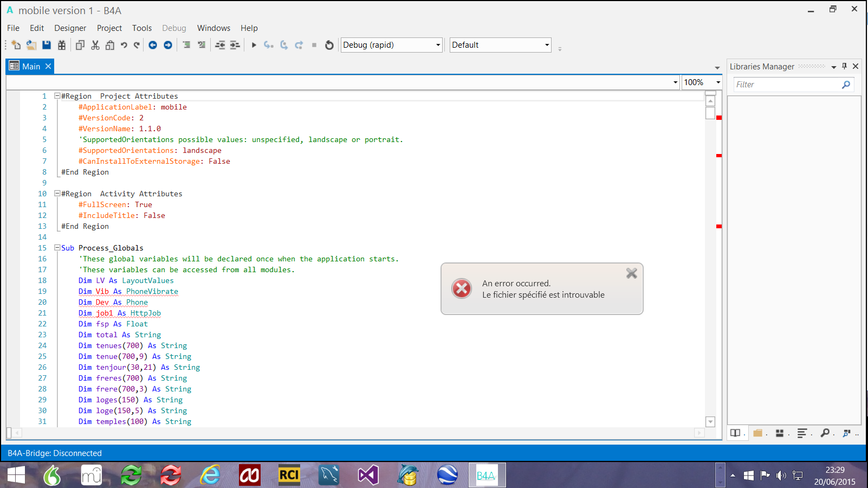Switch to the Main module tab
Image resolution: width=868 pixels, height=488 pixels.
coord(31,66)
